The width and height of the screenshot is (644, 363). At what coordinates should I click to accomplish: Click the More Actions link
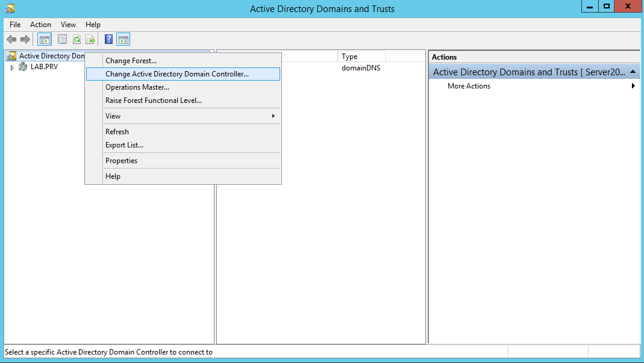click(469, 86)
